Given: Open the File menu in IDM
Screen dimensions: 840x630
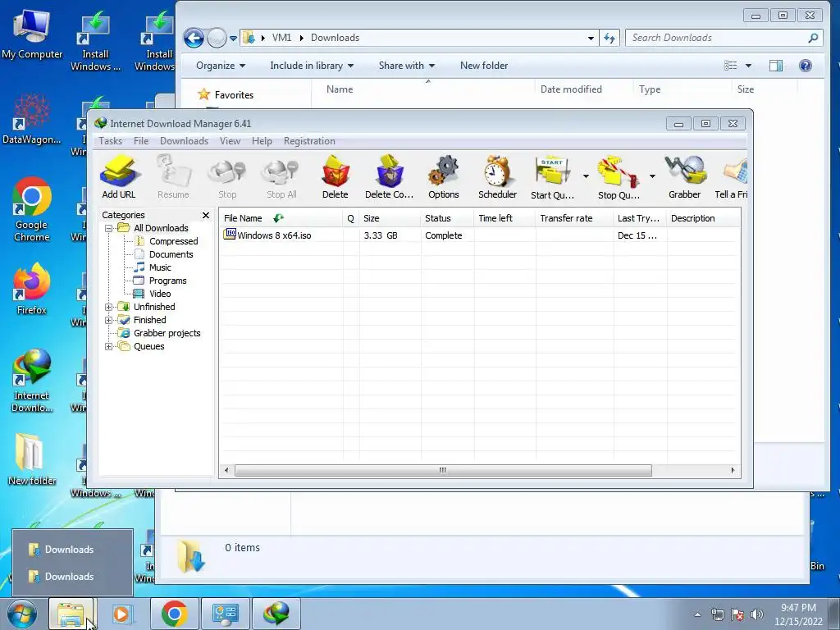Looking at the screenshot, I should (x=141, y=141).
